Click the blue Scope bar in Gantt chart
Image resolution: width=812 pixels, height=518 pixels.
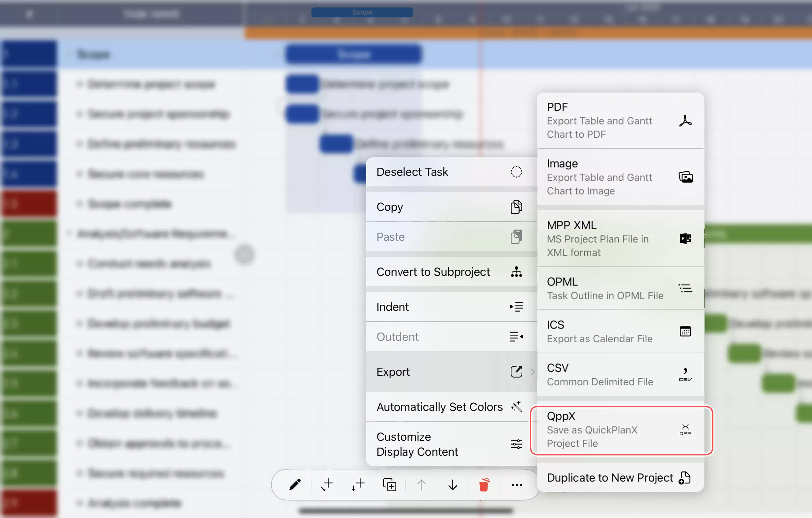pyautogui.click(x=353, y=54)
